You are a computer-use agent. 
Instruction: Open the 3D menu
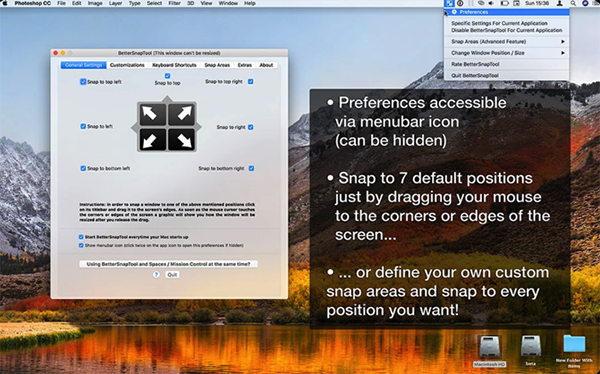[191, 3]
